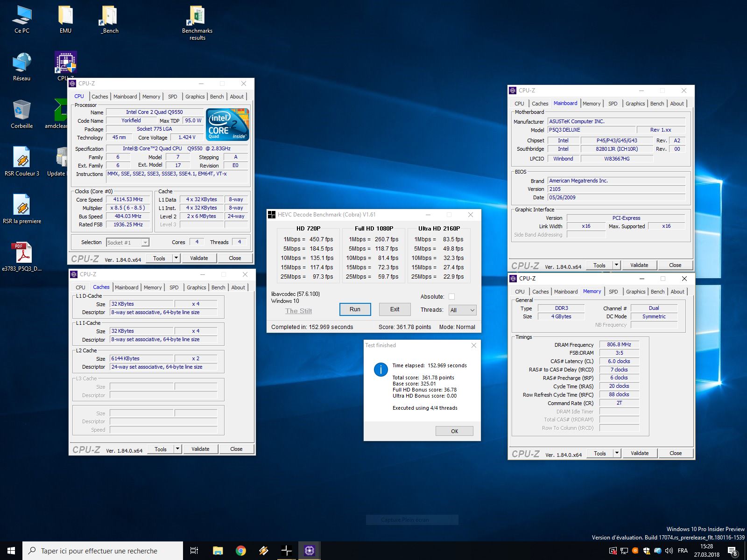Open About tab in Memory window
The height and width of the screenshot is (560, 747).
(x=677, y=292)
